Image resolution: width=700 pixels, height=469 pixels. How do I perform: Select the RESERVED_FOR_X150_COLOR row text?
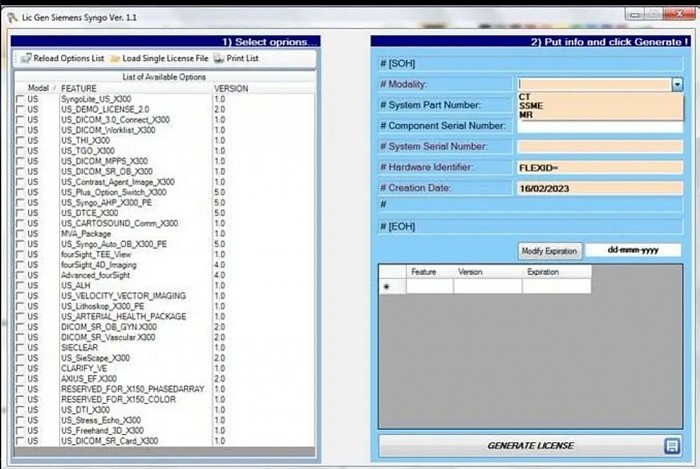[118, 399]
